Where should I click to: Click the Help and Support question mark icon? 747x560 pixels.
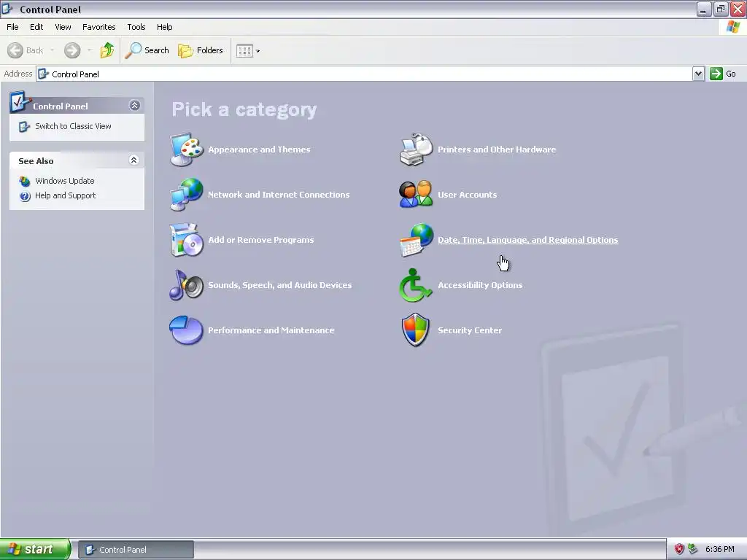25,195
